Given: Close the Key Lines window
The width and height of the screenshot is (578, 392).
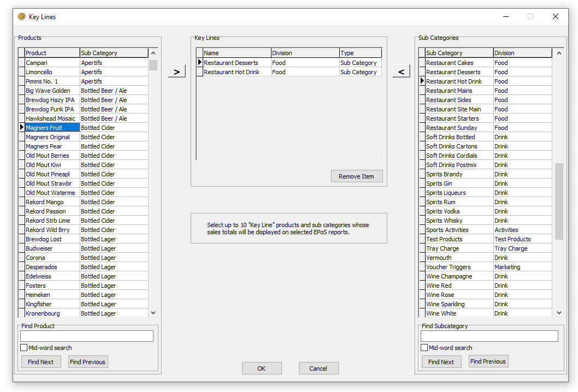Looking at the screenshot, I should pyautogui.click(x=556, y=16).
